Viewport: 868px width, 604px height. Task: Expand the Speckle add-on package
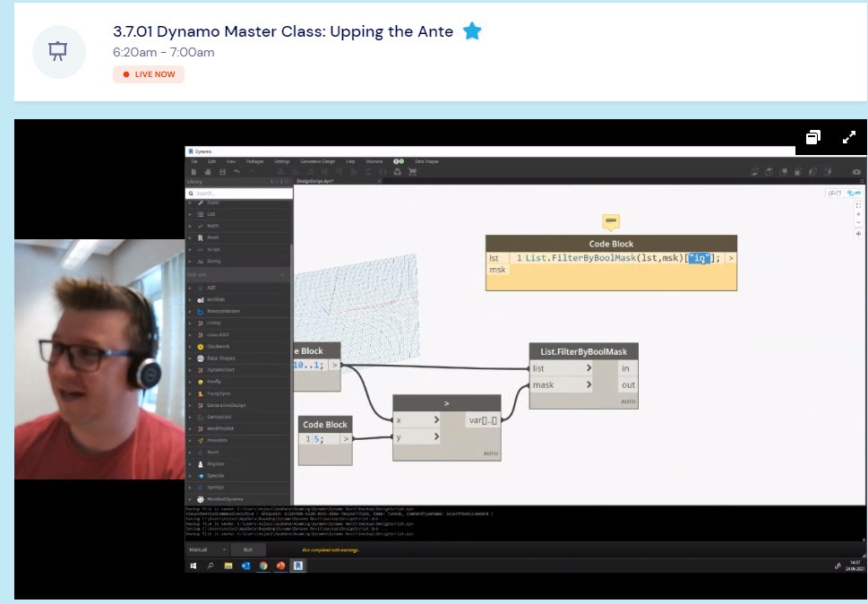point(238,476)
